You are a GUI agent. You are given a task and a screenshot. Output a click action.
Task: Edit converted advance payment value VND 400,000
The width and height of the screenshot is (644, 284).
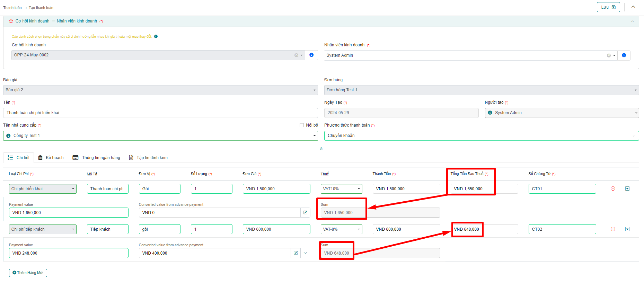295,253
